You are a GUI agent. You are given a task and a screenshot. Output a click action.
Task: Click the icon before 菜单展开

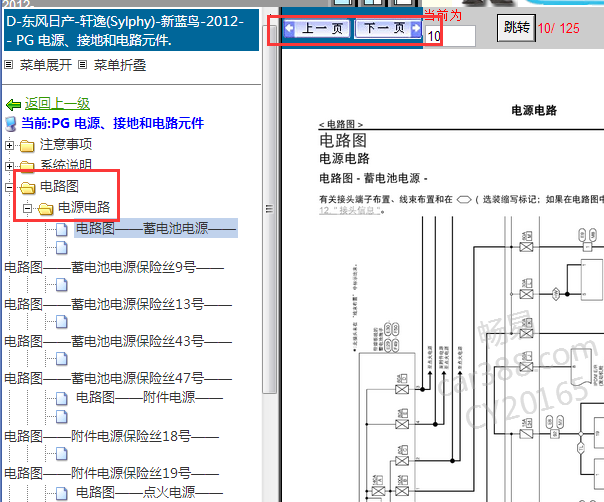pyautogui.click(x=8, y=65)
